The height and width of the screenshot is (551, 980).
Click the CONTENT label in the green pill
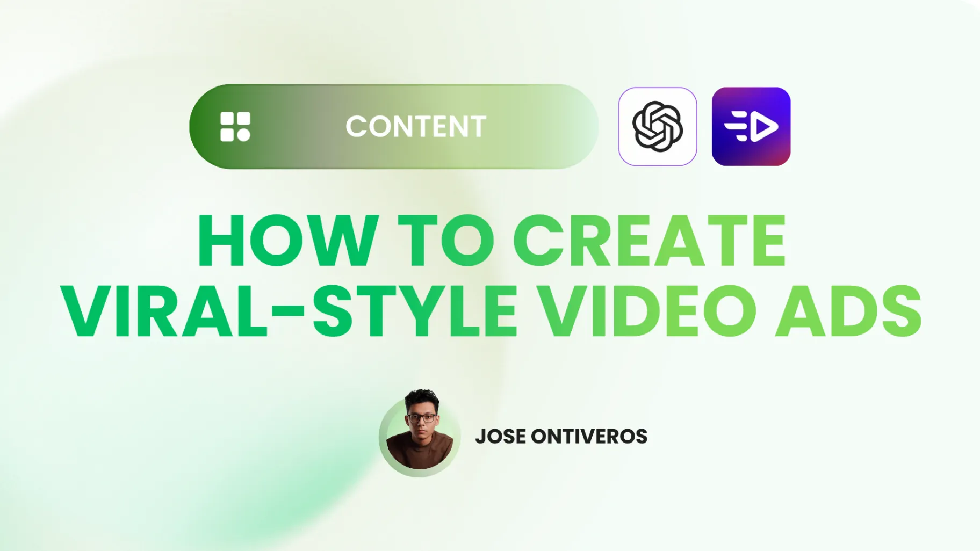tap(415, 127)
